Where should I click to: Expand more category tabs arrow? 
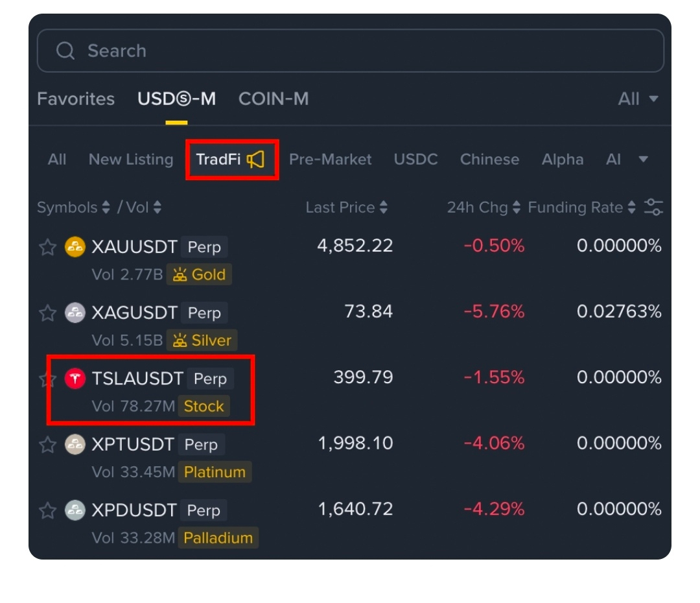pos(643,160)
